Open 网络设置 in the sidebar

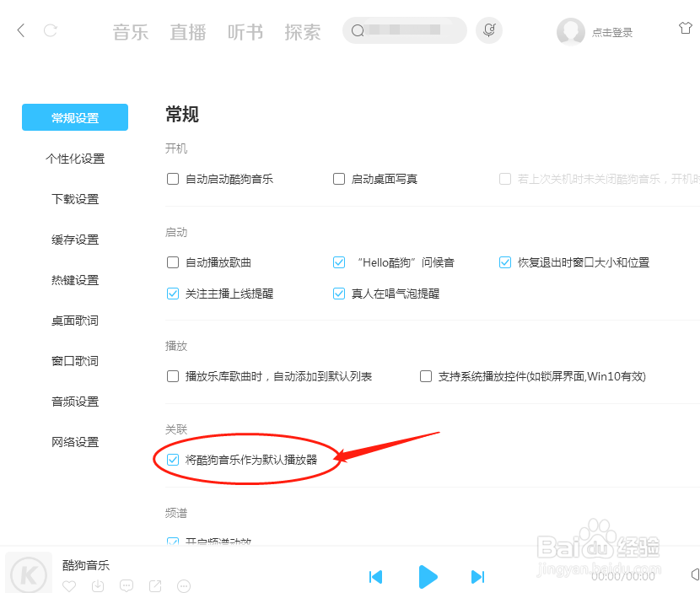[x=75, y=442]
